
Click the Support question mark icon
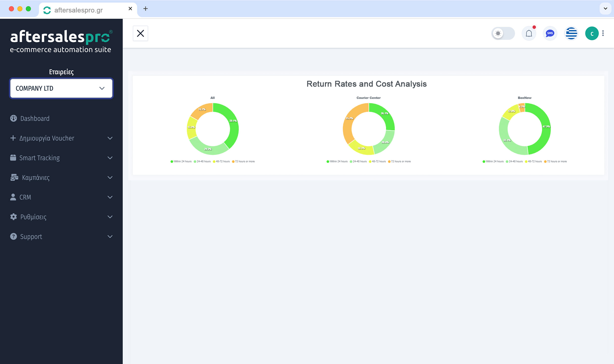point(13,237)
